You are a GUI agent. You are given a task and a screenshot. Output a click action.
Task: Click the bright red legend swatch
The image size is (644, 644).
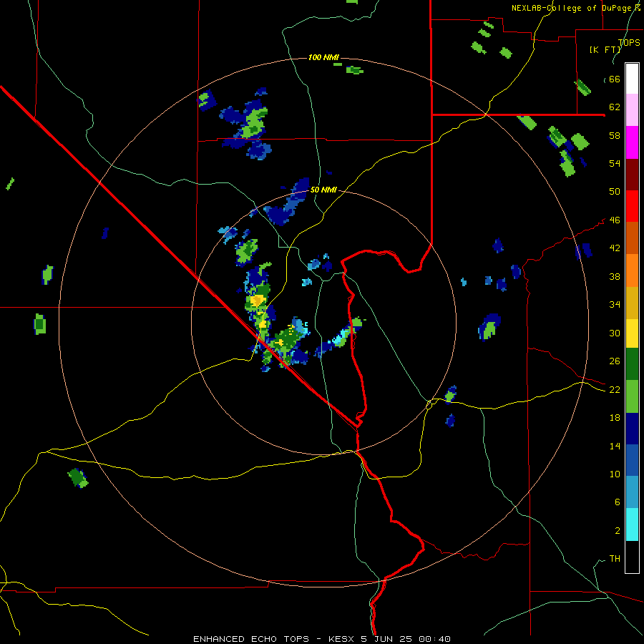tap(632, 206)
